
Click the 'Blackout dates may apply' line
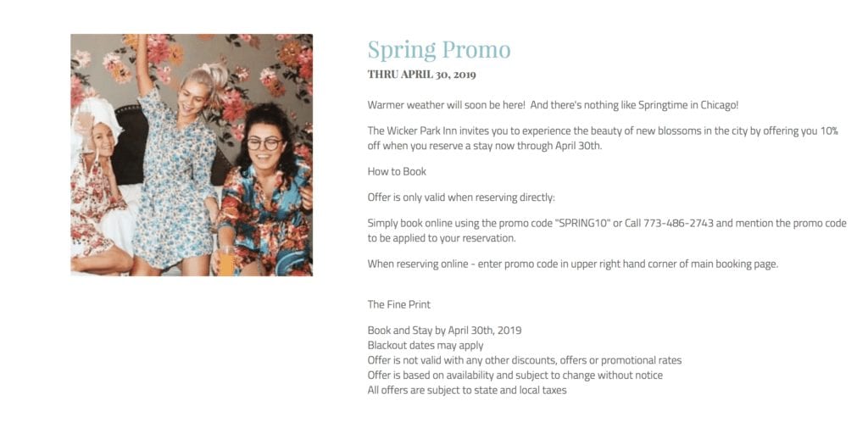(426, 346)
